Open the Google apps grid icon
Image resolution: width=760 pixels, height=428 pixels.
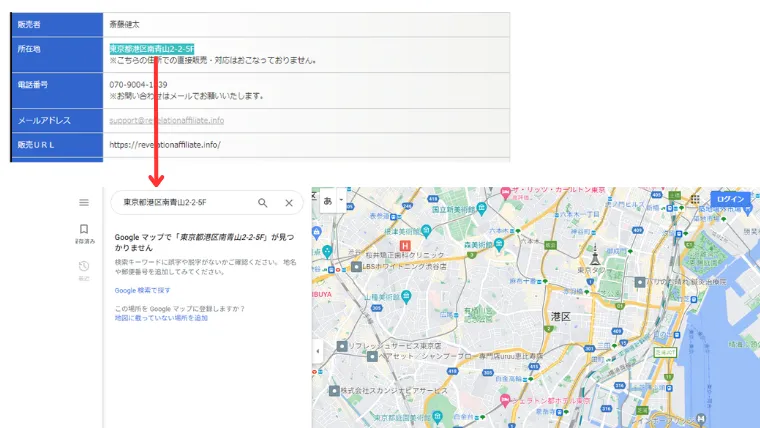[693, 200]
